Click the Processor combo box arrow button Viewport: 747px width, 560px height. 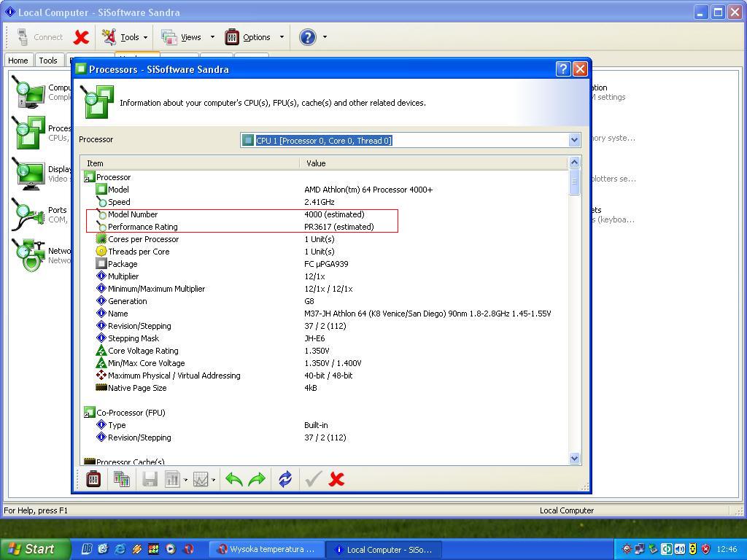(x=574, y=140)
